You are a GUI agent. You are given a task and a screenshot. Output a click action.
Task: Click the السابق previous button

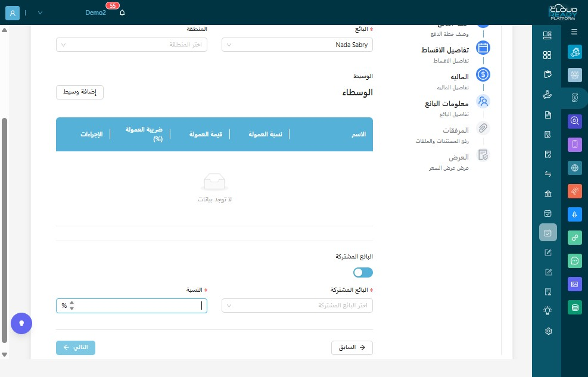pyautogui.click(x=351, y=347)
